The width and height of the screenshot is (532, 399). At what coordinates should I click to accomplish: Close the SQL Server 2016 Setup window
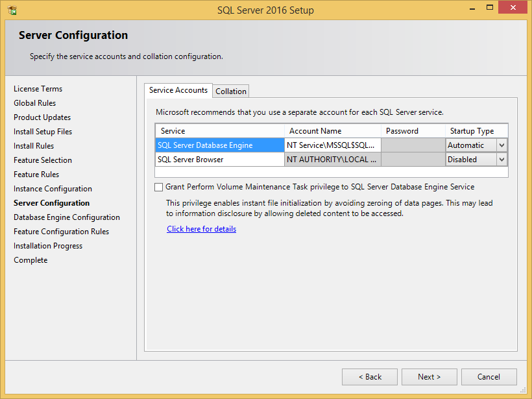(513, 8)
